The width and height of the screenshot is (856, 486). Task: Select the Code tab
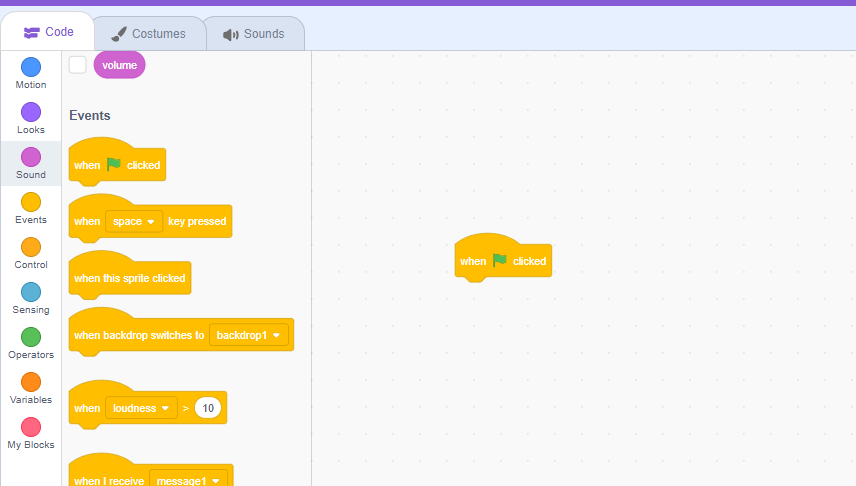[48, 32]
